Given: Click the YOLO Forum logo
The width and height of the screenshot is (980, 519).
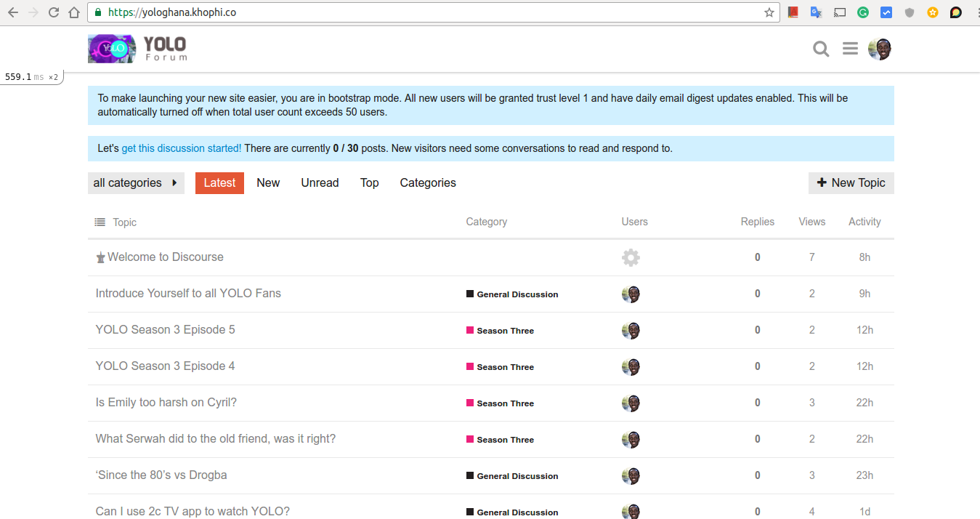Looking at the screenshot, I should [x=137, y=49].
